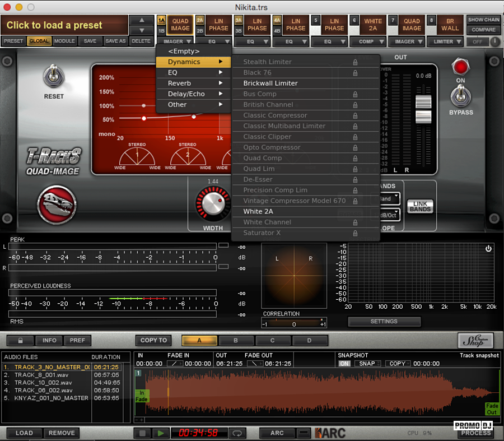Choose White 2A from Dynamics list
504x441 pixels.
tap(305, 211)
